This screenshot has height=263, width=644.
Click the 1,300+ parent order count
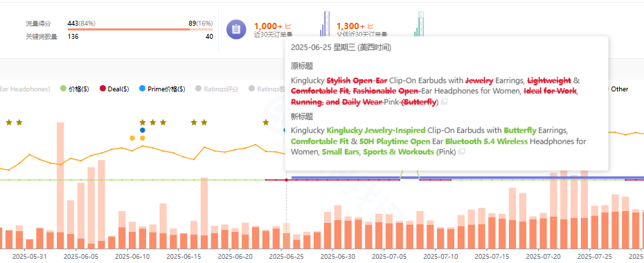pyautogui.click(x=351, y=26)
